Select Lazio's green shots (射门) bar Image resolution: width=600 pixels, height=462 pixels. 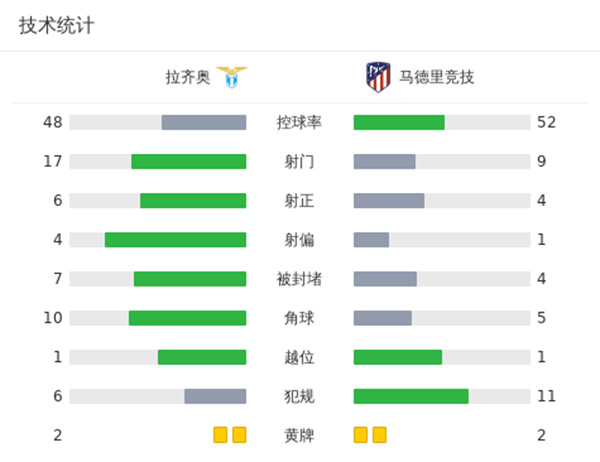pyautogui.click(x=189, y=161)
